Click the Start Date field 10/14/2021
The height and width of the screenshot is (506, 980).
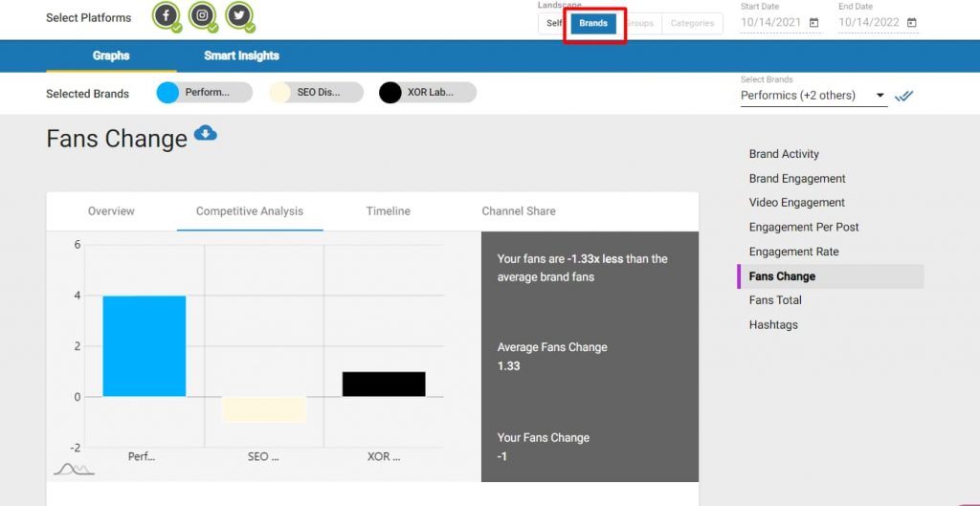(779, 23)
